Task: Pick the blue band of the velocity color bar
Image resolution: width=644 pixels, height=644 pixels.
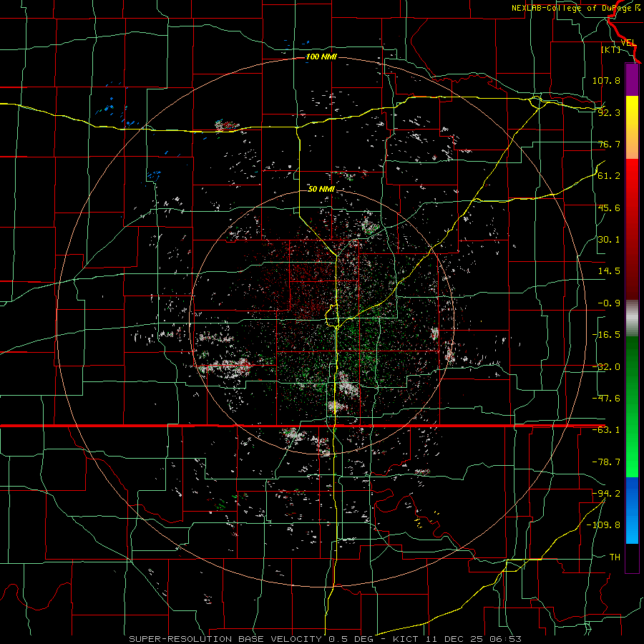Action: point(632,510)
